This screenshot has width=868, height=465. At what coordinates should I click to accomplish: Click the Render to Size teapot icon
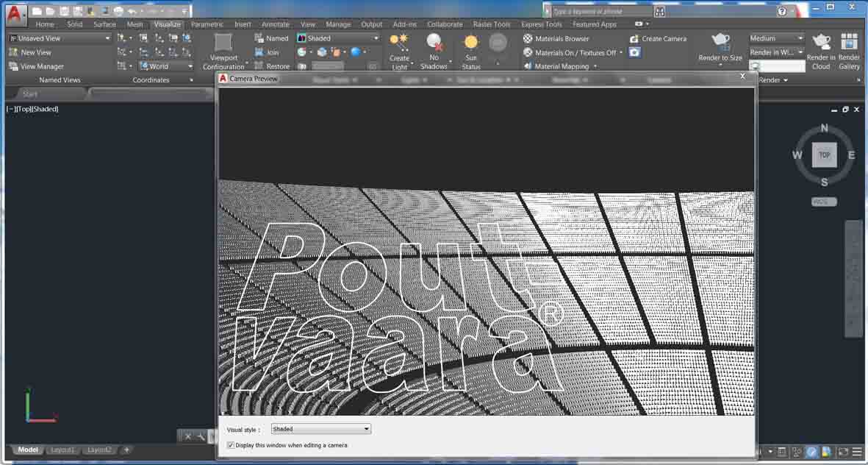click(x=720, y=41)
